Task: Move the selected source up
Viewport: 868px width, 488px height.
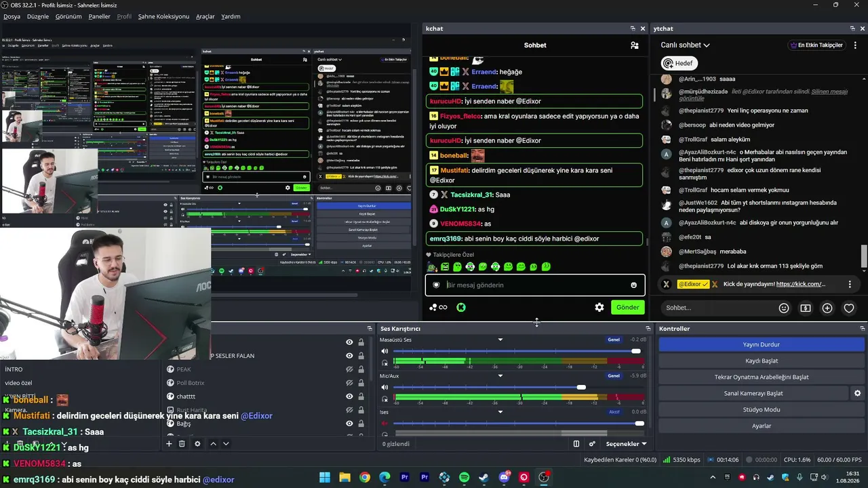Action: (213, 444)
